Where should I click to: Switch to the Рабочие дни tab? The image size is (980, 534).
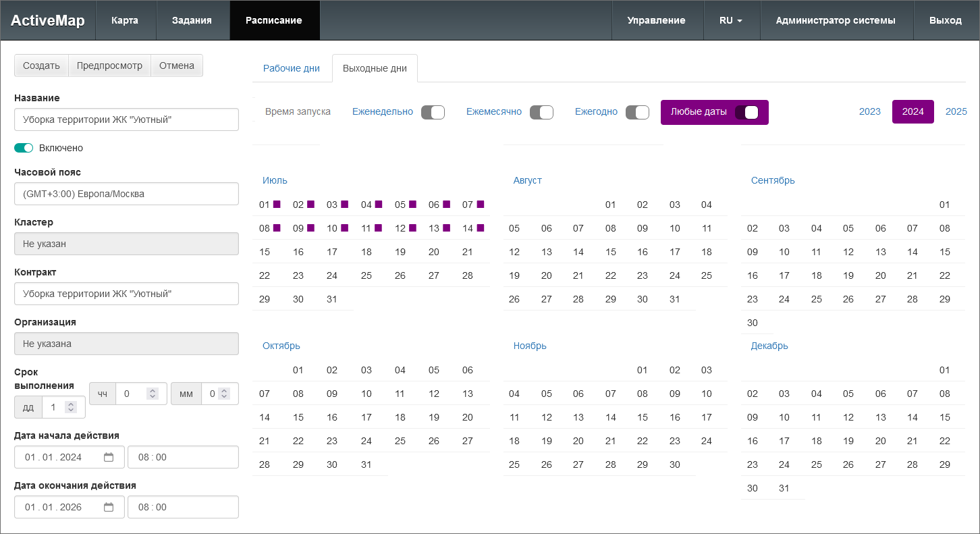(x=292, y=68)
